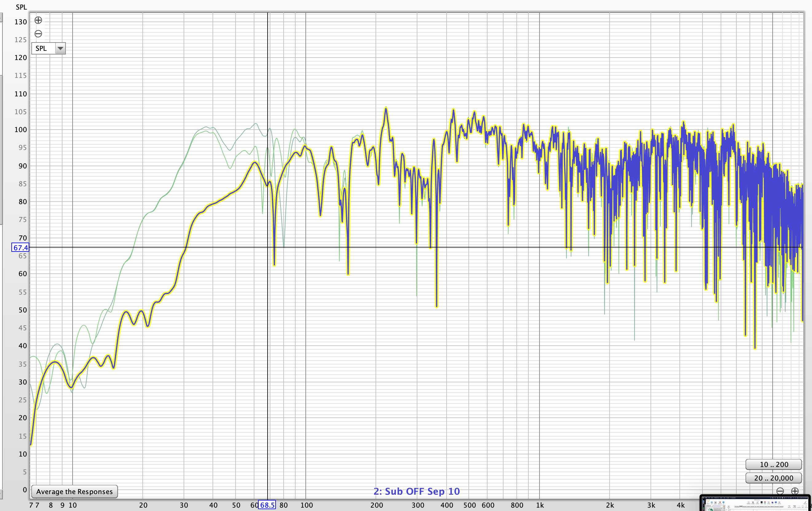Open the SPL axis type dropdown arrow
Viewport: 812px width, 511px height.
(60, 48)
